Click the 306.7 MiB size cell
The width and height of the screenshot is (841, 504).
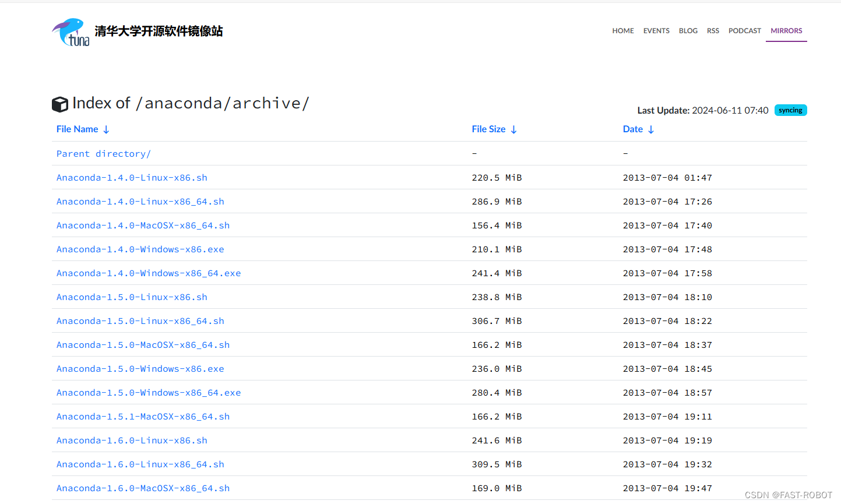tap(497, 321)
